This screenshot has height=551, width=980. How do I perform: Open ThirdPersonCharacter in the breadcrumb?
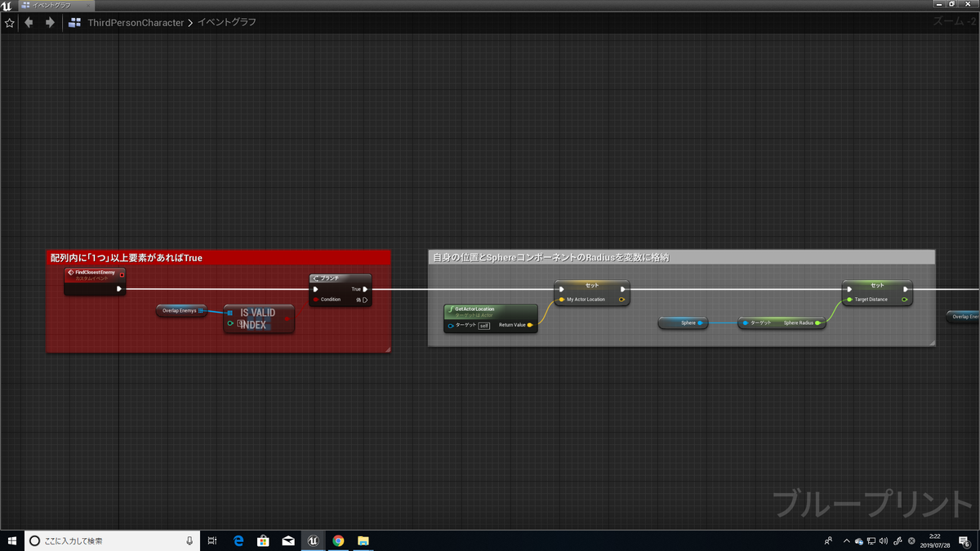click(x=136, y=23)
